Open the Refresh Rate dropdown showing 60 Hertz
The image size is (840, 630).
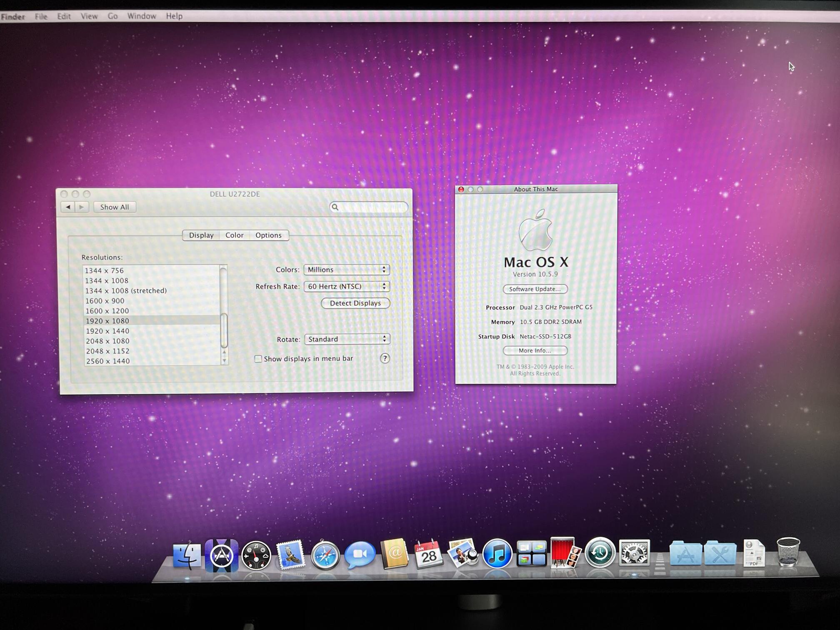(x=347, y=286)
